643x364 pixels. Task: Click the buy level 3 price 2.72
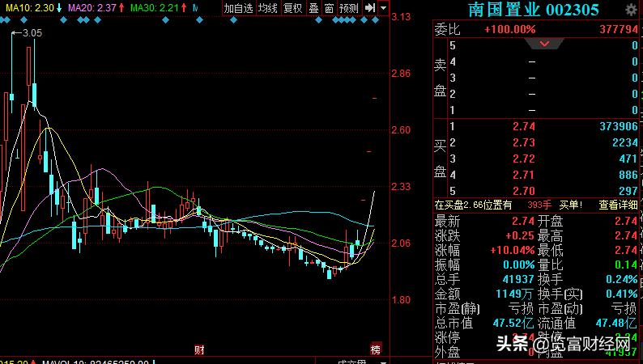point(524,159)
